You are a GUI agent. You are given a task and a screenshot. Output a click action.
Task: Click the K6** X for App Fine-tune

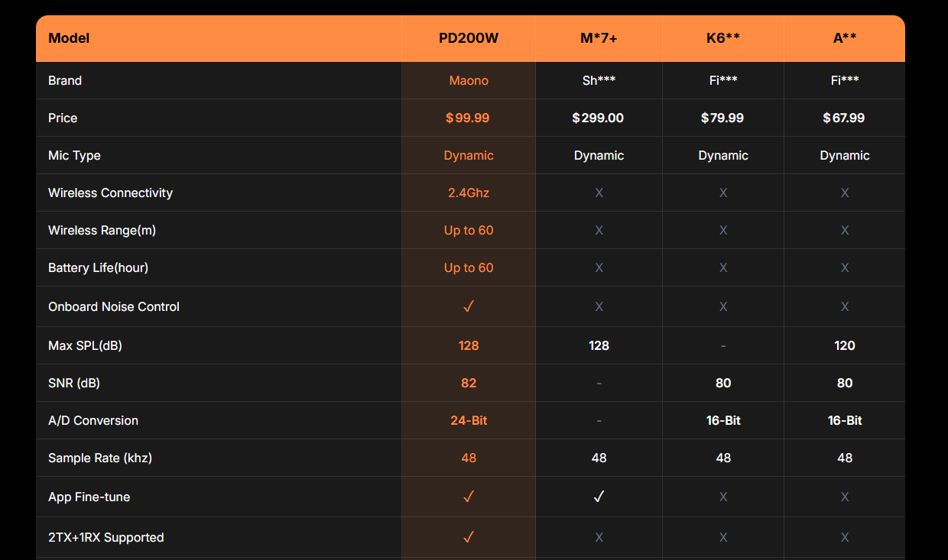coord(723,497)
